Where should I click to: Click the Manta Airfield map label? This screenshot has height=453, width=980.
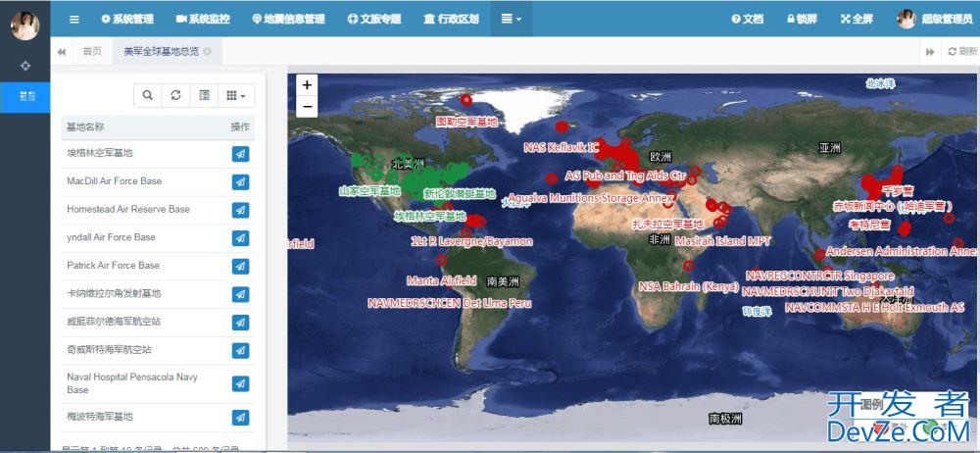(x=441, y=280)
